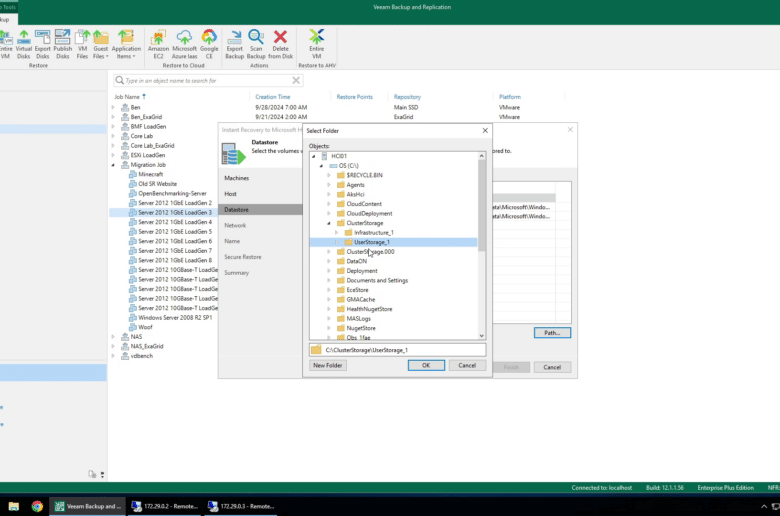Go to the Host wizard step

[230, 194]
